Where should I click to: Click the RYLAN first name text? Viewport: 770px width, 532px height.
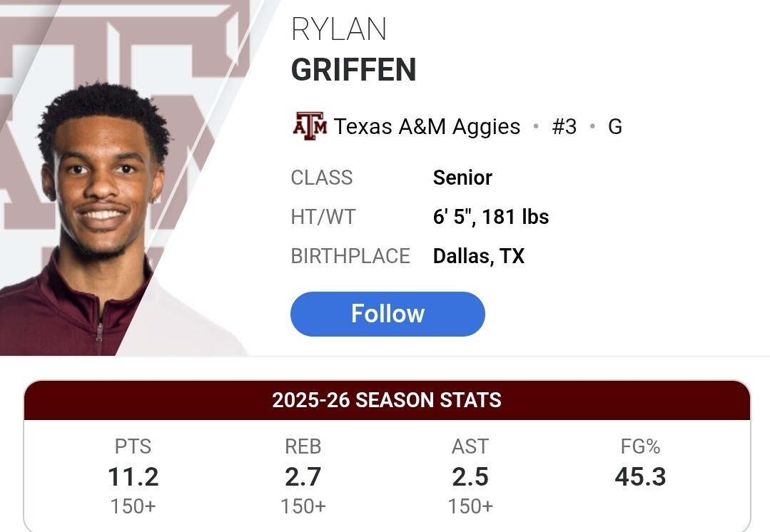coord(338,30)
